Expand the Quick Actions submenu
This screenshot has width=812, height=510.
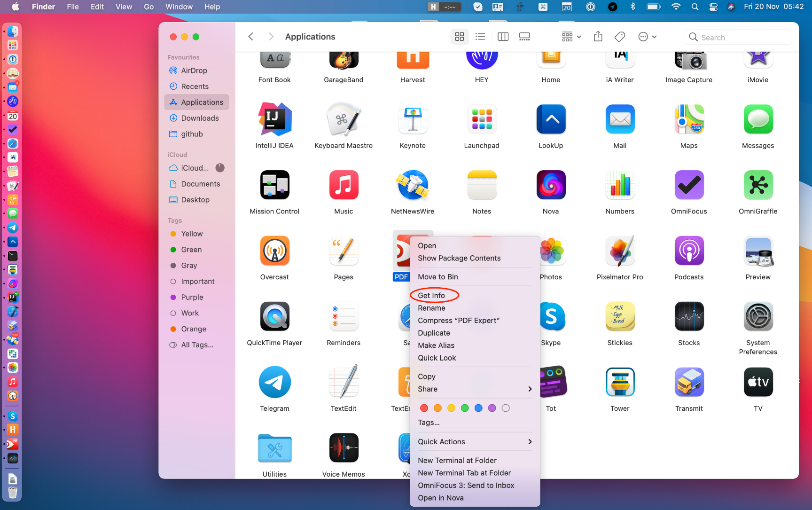[475, 442]
